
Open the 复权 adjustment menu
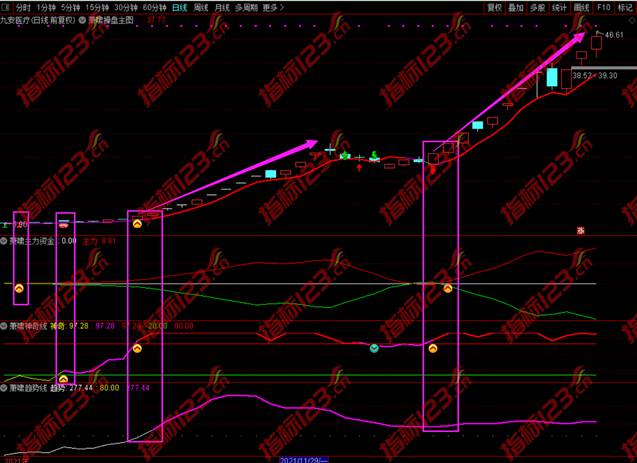click(x=494, y=7)
